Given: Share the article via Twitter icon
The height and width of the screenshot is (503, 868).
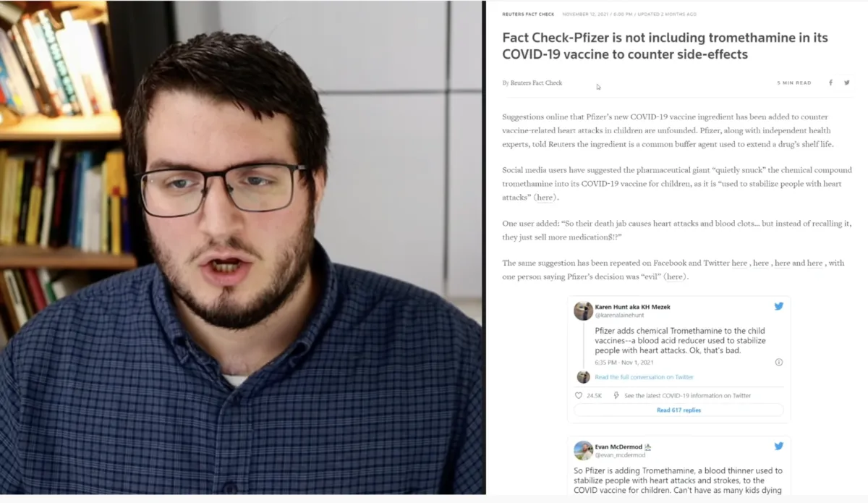Looking at the screenshot, I should point(847,83).
